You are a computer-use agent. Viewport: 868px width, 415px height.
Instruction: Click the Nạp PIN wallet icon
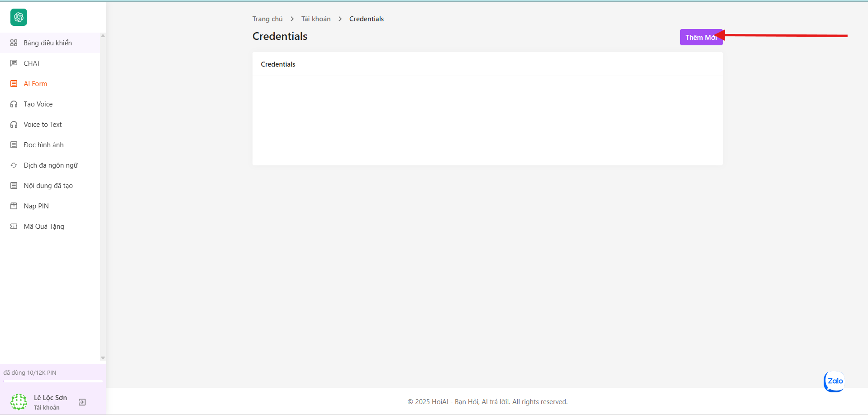[x=14, y=206]
